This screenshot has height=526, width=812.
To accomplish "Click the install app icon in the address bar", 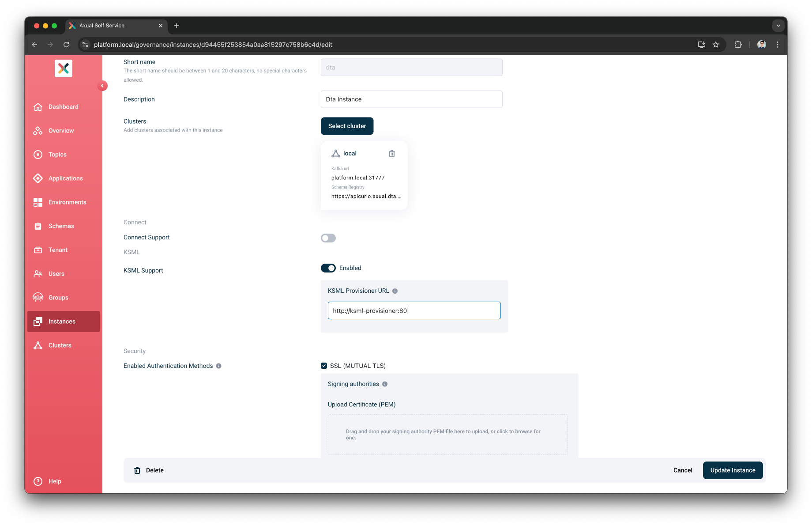I will click(702, 45).
